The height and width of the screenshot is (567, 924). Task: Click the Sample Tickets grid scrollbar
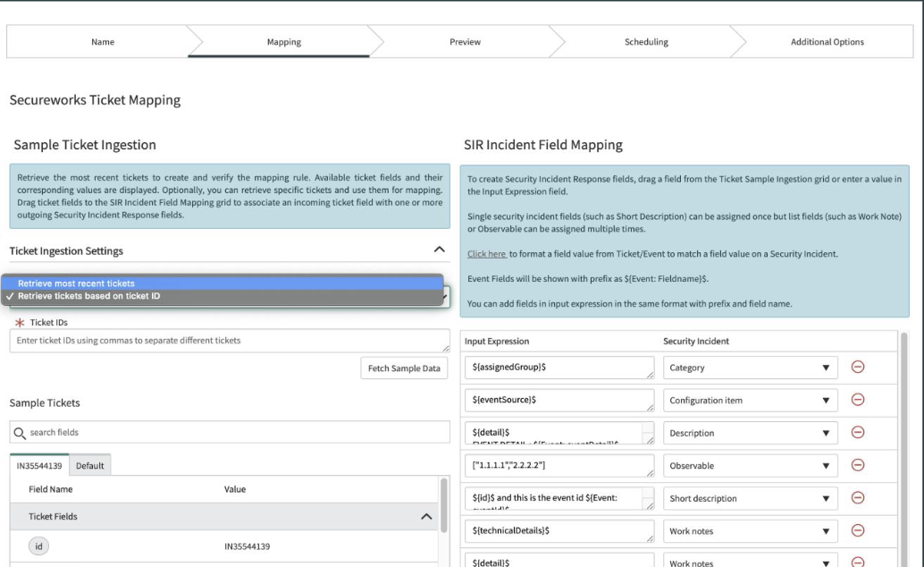tap(444, 504)
